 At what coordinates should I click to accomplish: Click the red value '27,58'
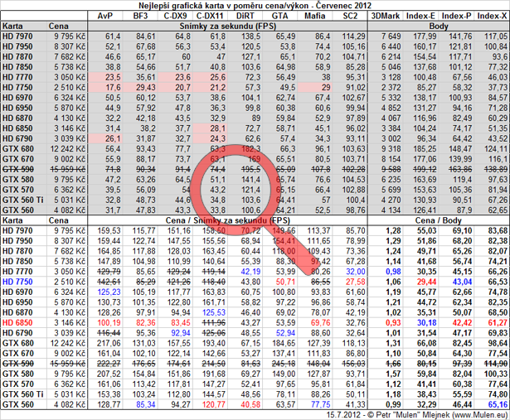[356, 282]
